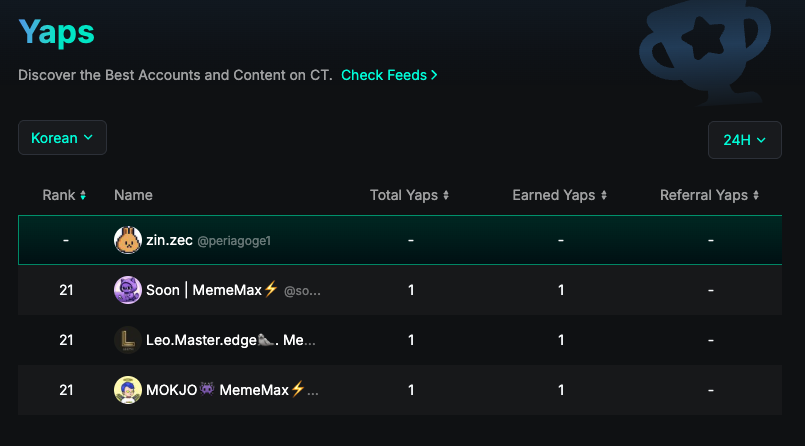Open the Check Feeds link
This screenshot has height=446, width=805.
[389, 75]
